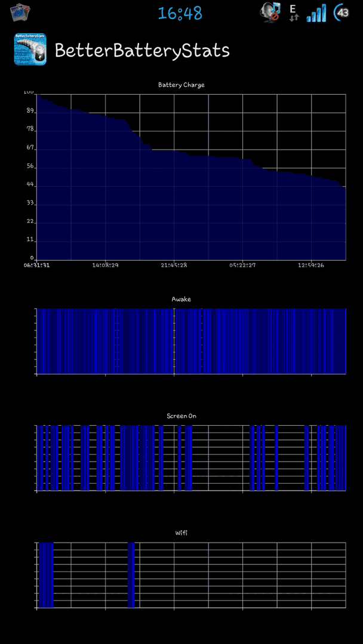Open the gallery notification icon in status bar
363x644 pixels.
coord(20,13)
